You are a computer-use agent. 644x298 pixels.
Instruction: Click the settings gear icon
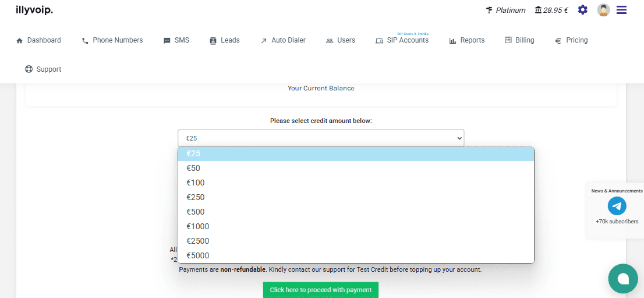[582, 10]
